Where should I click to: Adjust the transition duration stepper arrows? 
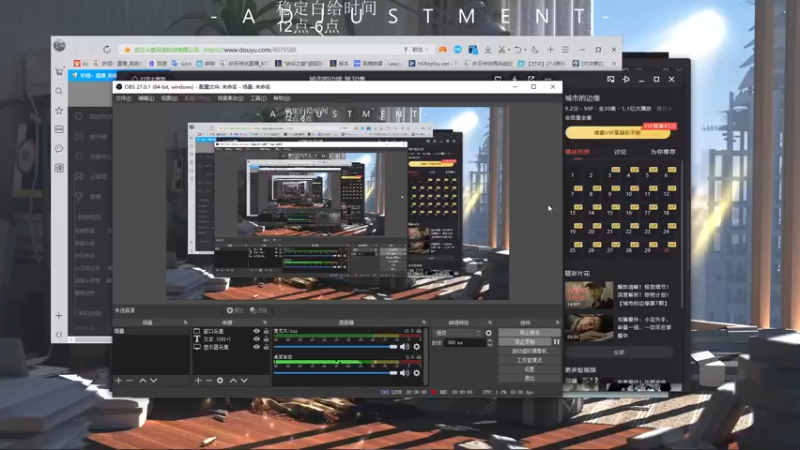pos(490,343)
